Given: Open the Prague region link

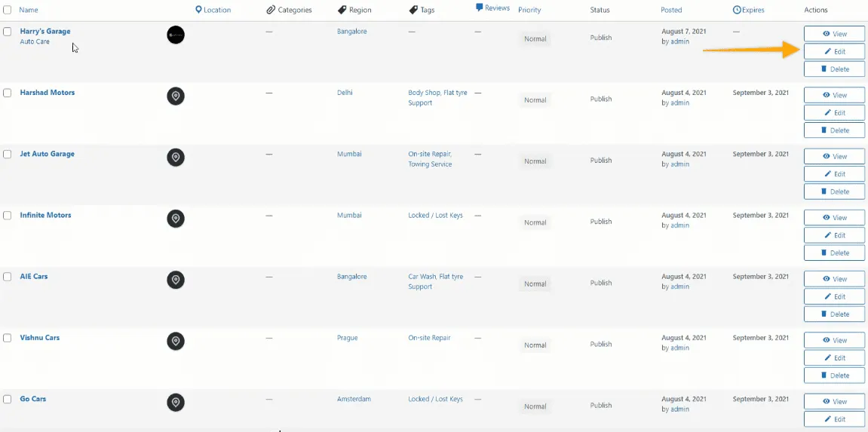Looking at the screenshot, I should [347, 338].
